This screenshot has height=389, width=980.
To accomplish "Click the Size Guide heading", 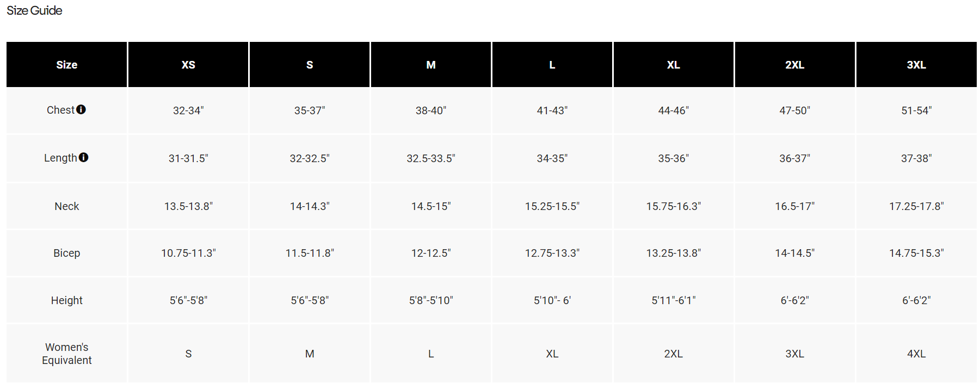I will 34,10.
